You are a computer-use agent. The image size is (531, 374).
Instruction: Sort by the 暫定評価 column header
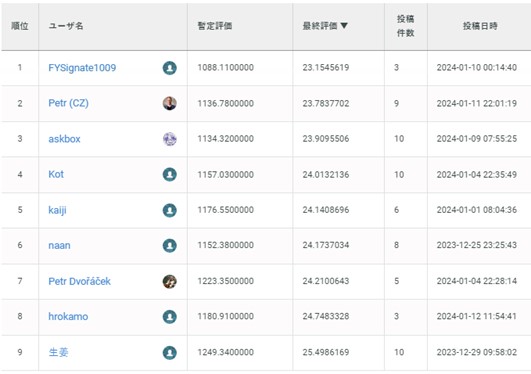pos(215,26)
